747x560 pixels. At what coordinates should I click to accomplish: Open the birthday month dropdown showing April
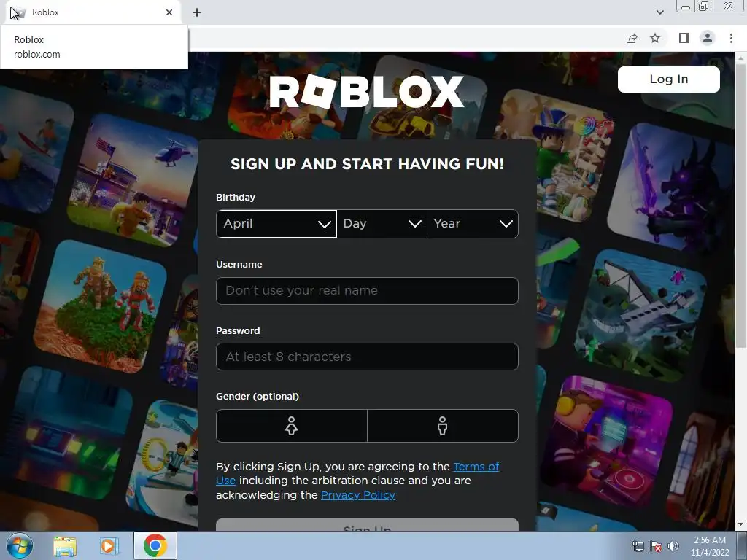[x=276, y=223]
